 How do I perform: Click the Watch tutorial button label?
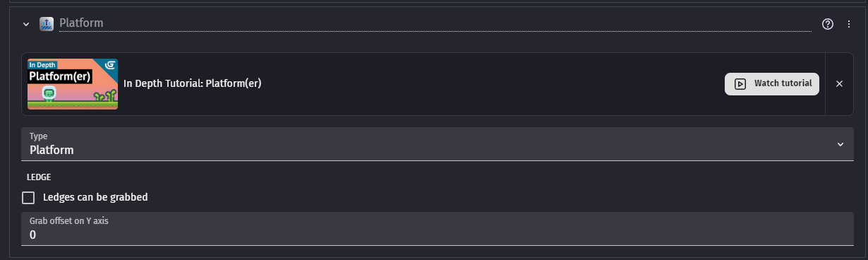pos(783,83)
